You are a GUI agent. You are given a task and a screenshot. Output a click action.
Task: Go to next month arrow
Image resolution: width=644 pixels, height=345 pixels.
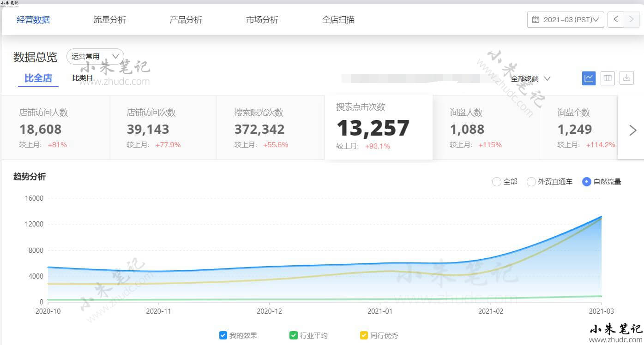coord(631,20)
